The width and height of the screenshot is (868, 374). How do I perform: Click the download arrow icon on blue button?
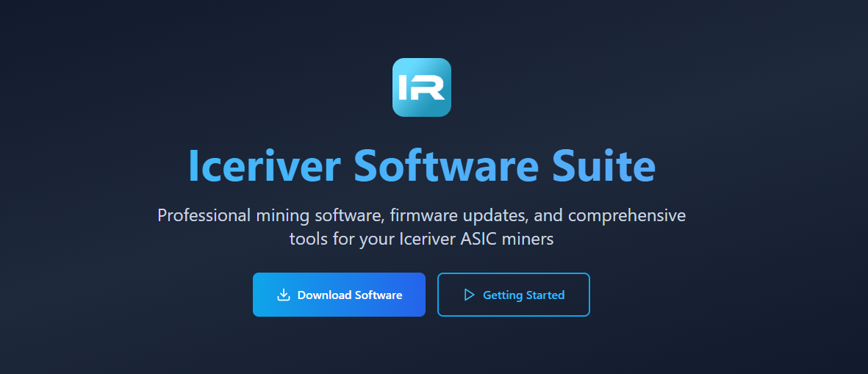point(284,295)
